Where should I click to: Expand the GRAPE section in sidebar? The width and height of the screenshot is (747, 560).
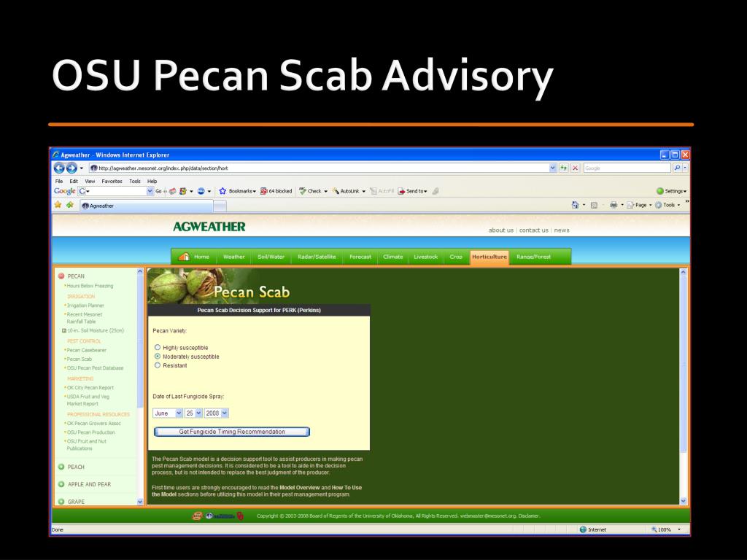click(x=61, y=502)
